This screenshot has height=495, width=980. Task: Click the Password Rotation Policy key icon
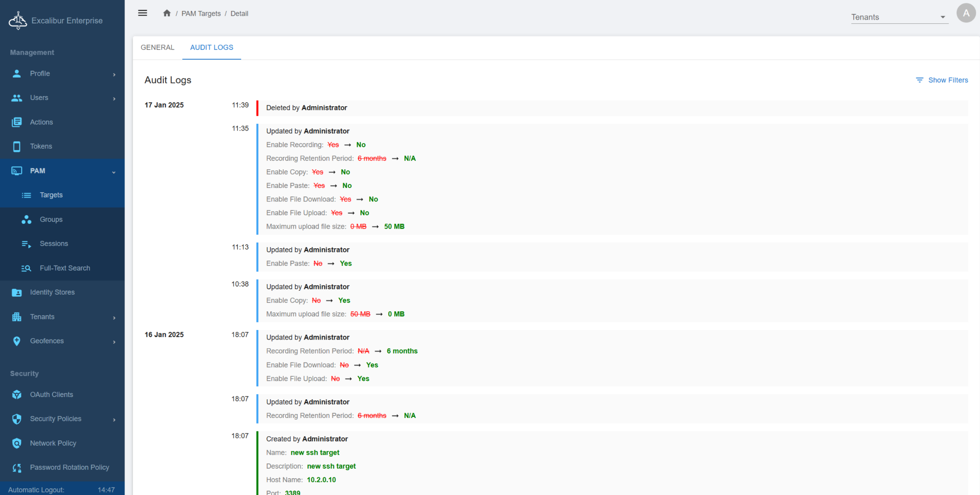(17, 468)
